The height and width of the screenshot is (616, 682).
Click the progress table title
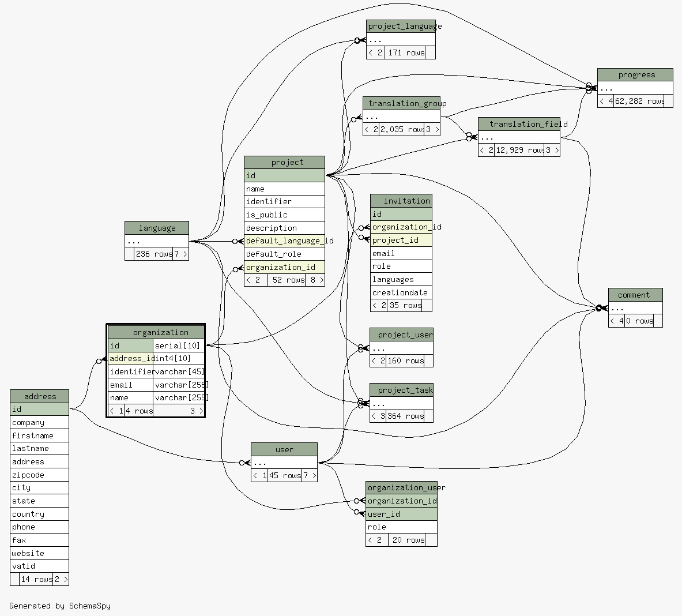[x=635, y=75]
